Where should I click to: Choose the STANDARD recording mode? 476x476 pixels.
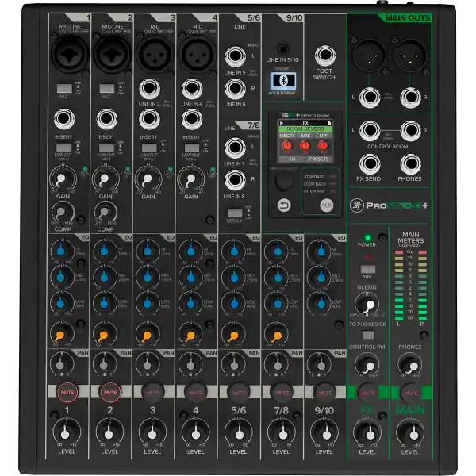pos(320,177)
